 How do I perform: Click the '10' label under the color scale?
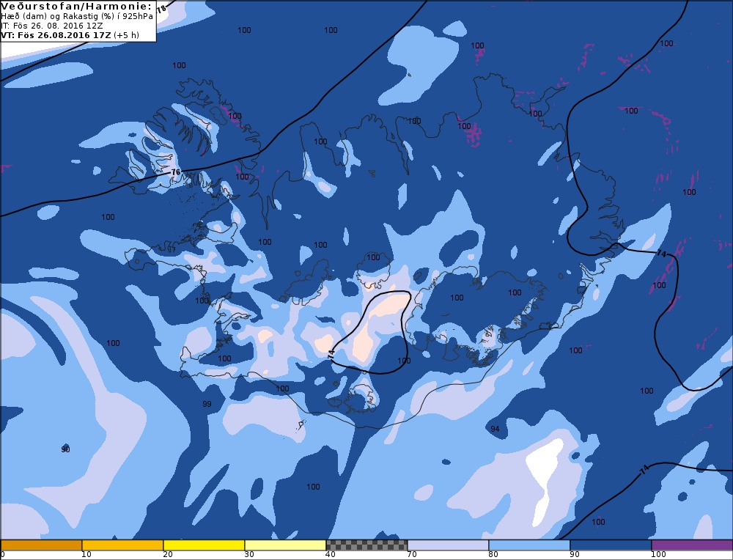(x=86, y=555)
